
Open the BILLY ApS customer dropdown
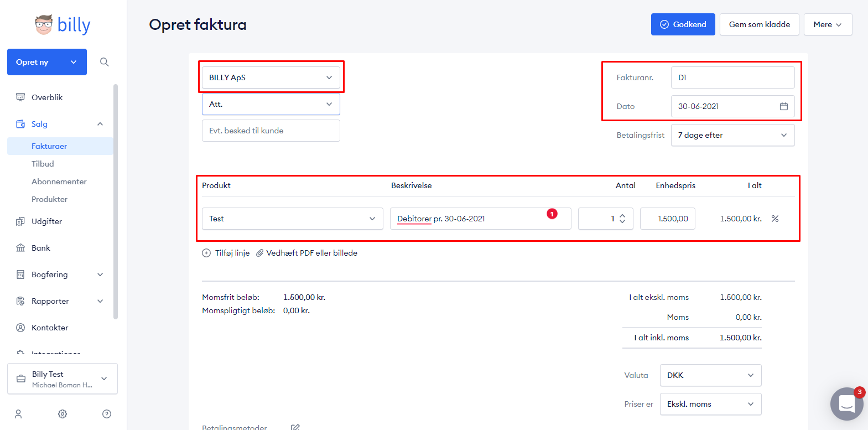(271, 77)
